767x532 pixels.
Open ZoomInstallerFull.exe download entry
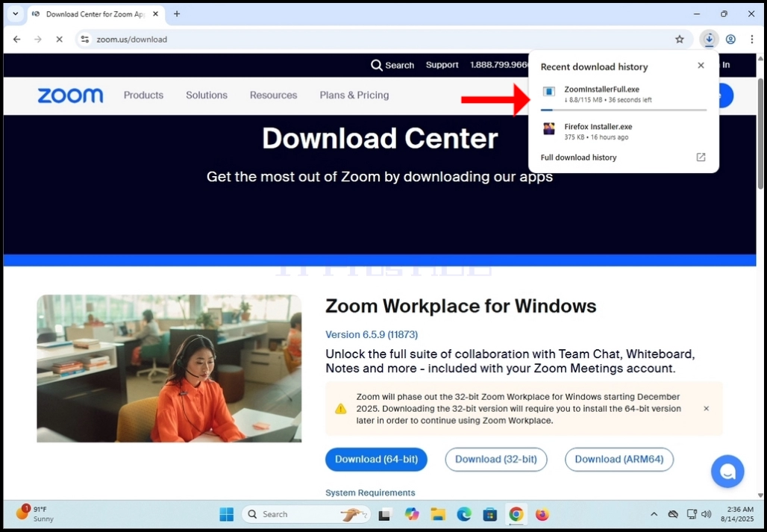point(624,94)
